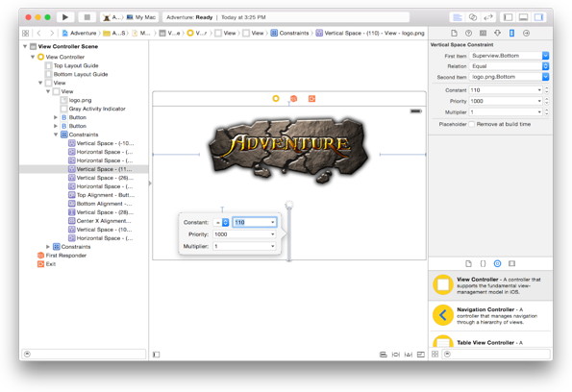Show the Size inspector

511,34
